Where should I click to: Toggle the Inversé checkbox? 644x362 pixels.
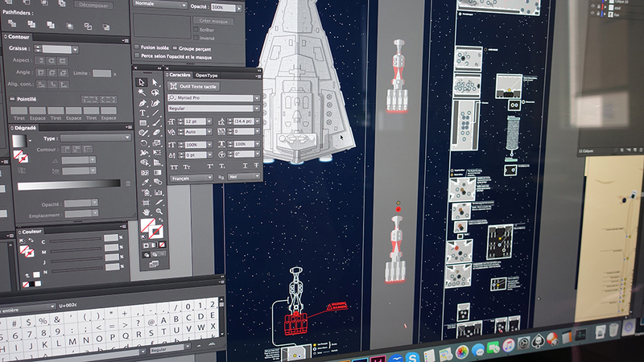point(196,38)
